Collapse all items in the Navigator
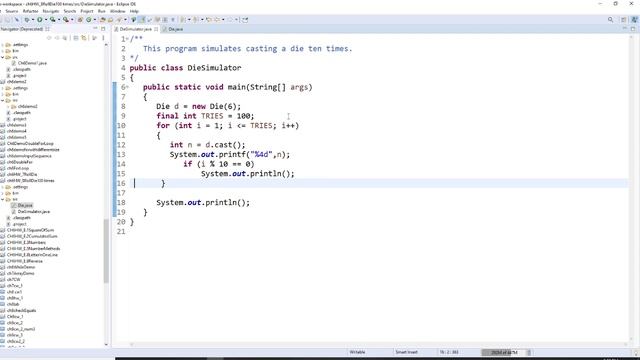The height and width of the screenshot is (360, 640). 76,38
